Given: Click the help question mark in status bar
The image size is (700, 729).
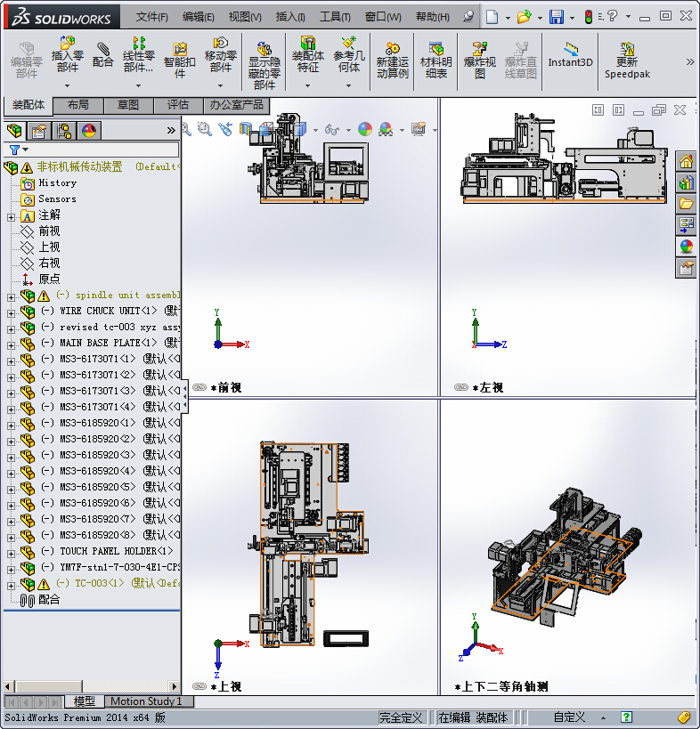Looking at the screenshot, I should pyautogui.click(x=626, y=717).
